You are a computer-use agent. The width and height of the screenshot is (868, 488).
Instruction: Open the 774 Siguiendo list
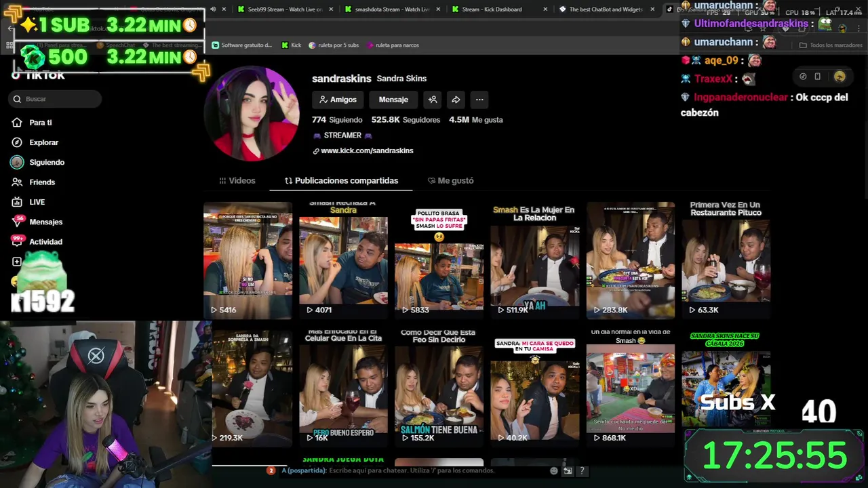[337, 119]
